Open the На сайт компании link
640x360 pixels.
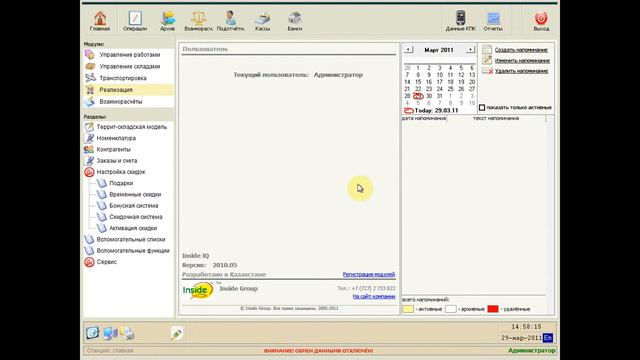click(374, 297)
